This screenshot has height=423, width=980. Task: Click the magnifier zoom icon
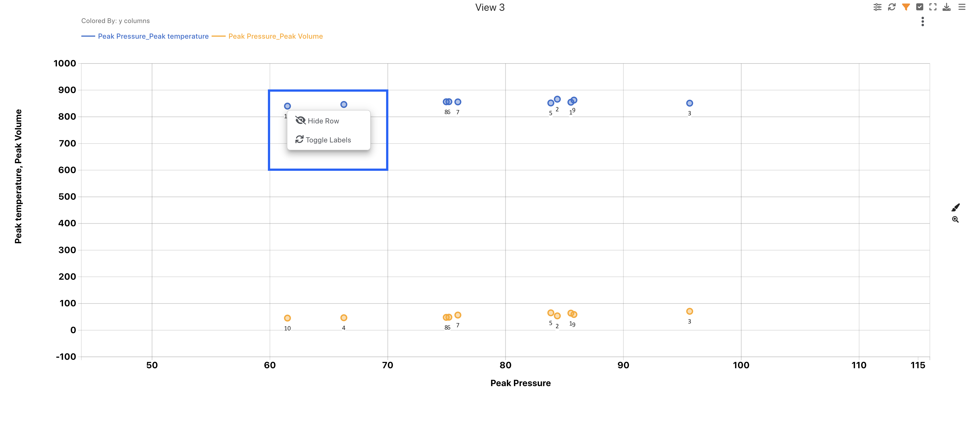(x=955, y=220)
